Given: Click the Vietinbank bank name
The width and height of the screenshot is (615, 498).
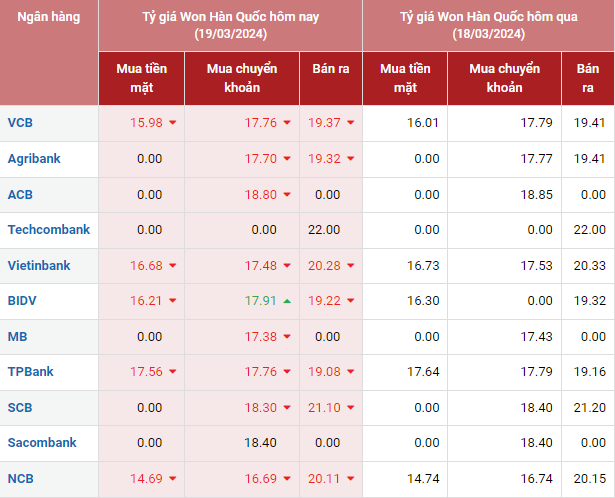Looking at the screenshot, I should 39,265.
